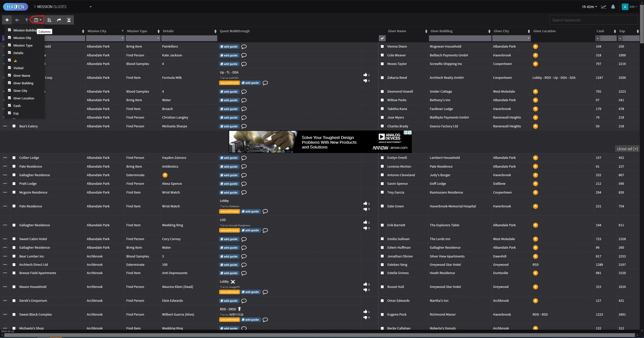Uncheck the Giver Location column
This screenshot has width=644, height=338.
click(9, 98)
